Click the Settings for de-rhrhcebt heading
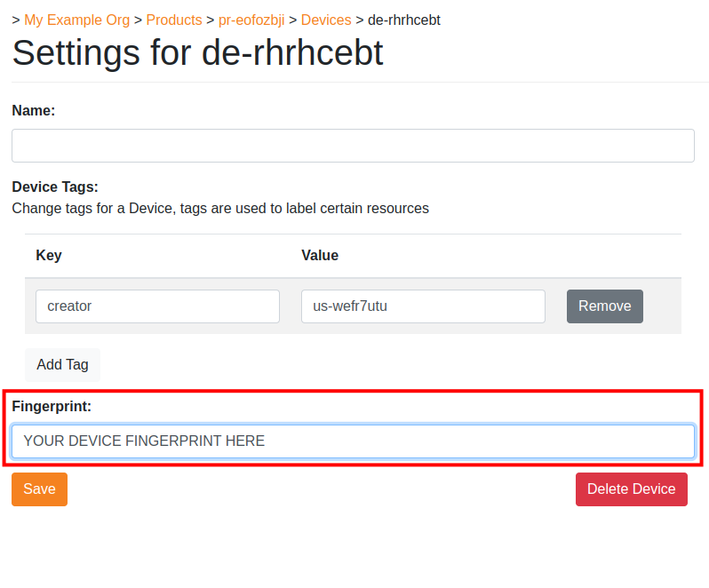Viewport: 709px width, 588px height. click(197, 53)
